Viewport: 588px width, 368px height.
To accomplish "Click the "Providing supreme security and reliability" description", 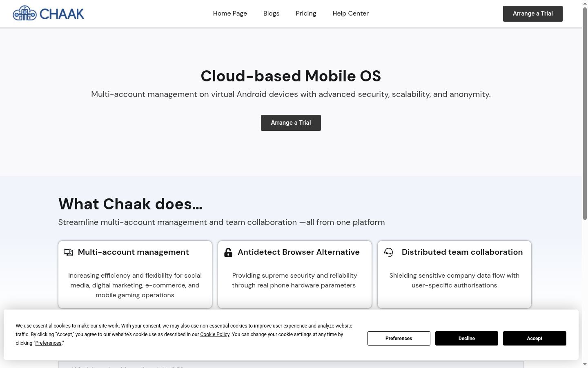I will point(294,280).
